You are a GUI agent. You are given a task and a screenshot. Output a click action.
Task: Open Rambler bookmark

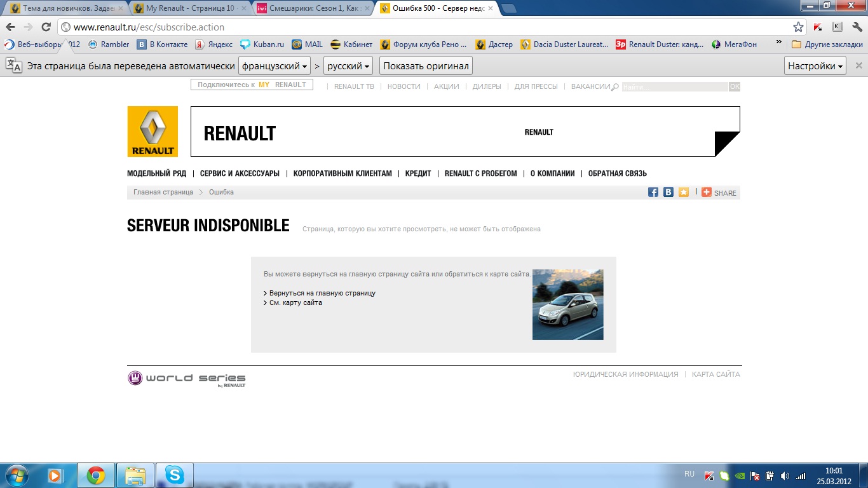tap(108, 44)
